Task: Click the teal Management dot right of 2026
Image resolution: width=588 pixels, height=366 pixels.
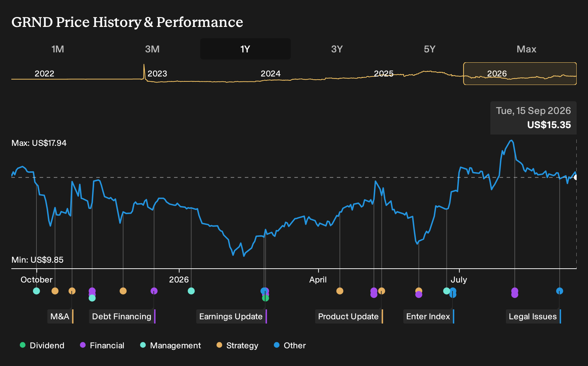Action: click(191, 291)
